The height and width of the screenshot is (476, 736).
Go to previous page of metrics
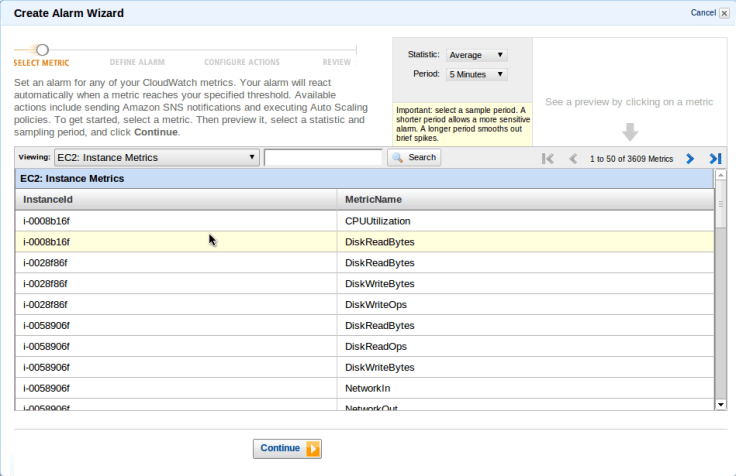coord(573,158)
